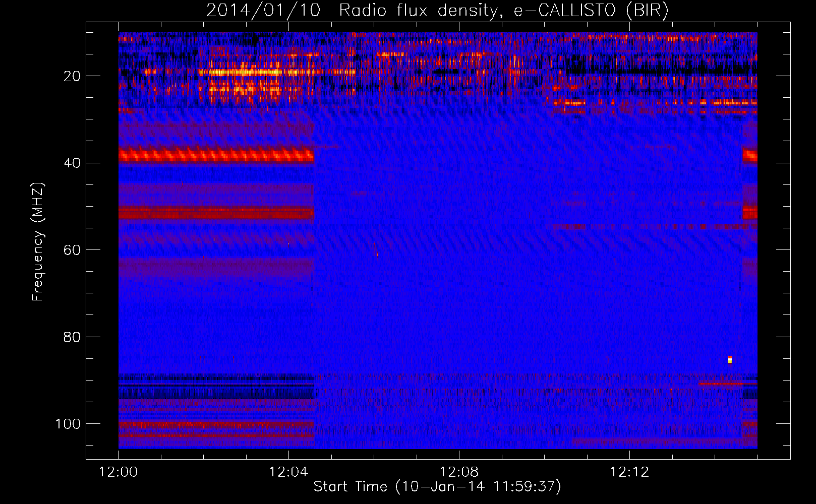Screen dimensions: 816x504
Task: Click the '40' frequency tick label
Action: coord(72,163)
